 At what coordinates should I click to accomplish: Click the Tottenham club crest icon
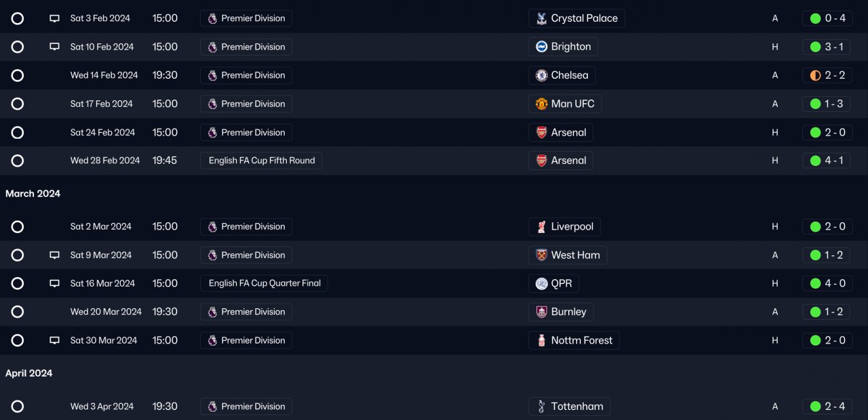541,406
